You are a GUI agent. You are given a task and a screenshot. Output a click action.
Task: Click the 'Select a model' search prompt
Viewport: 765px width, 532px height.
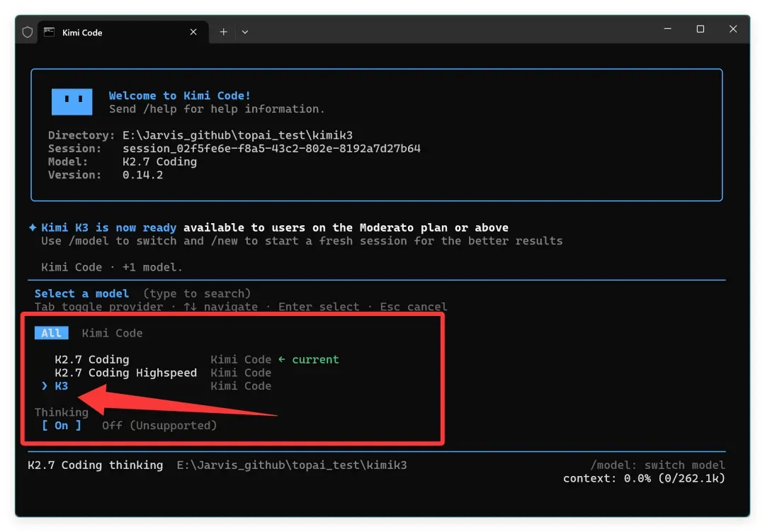(x=81, y=293)
